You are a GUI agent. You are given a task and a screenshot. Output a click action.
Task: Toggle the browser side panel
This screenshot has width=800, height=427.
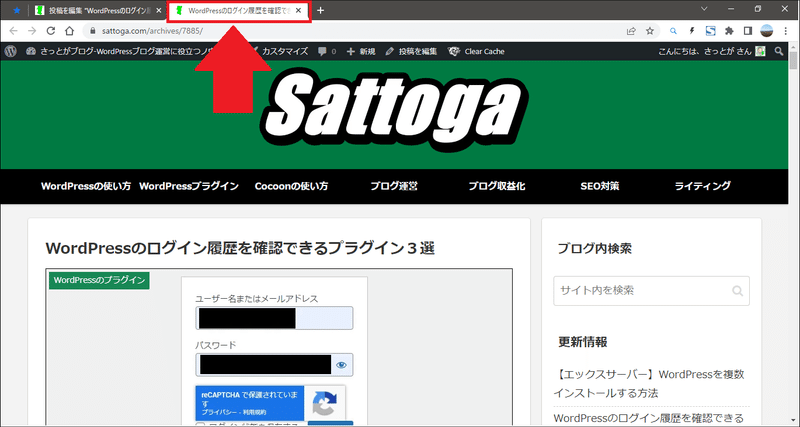[747, 31]
